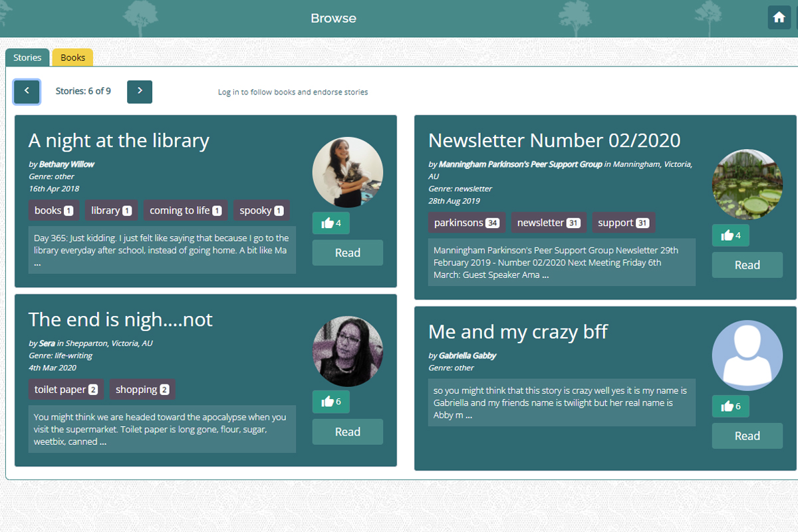Screen dimensions: 798x532
Task: Click the 'Log in' link
Action: pyautogui.click(x=228, y=92)
